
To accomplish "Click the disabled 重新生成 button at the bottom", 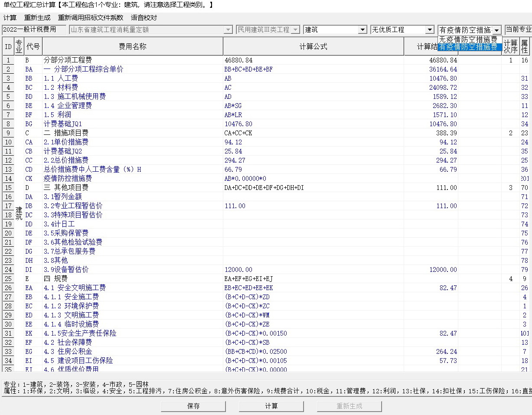I will tap(349, 406).
